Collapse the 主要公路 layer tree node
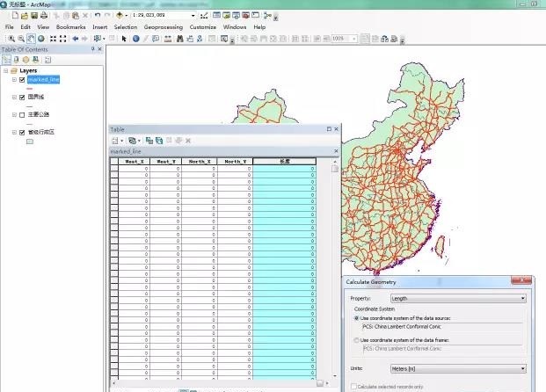Viewport: 546px width, 392px height. coord(14,115)
